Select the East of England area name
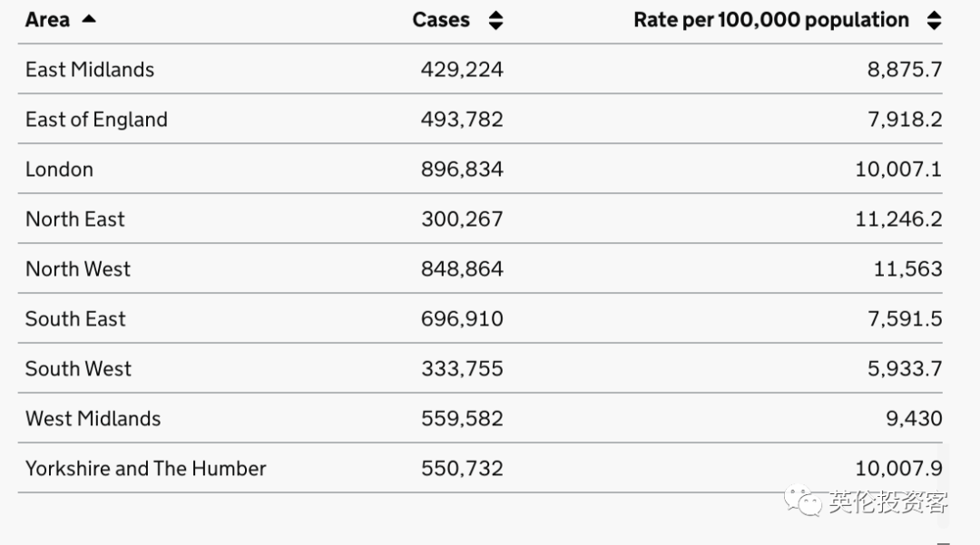980x545 pixels. (x=96, y=120)
